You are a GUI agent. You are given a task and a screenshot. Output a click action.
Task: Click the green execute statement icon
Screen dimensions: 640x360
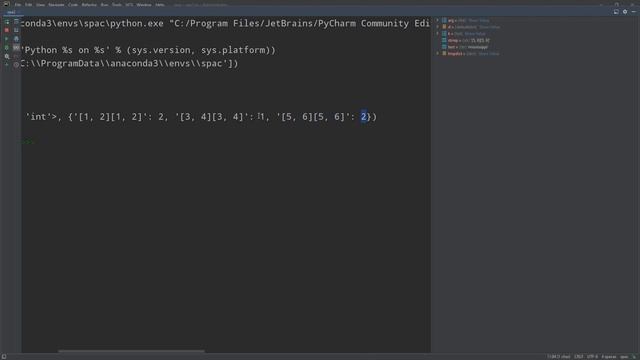[x=7, y=39]
